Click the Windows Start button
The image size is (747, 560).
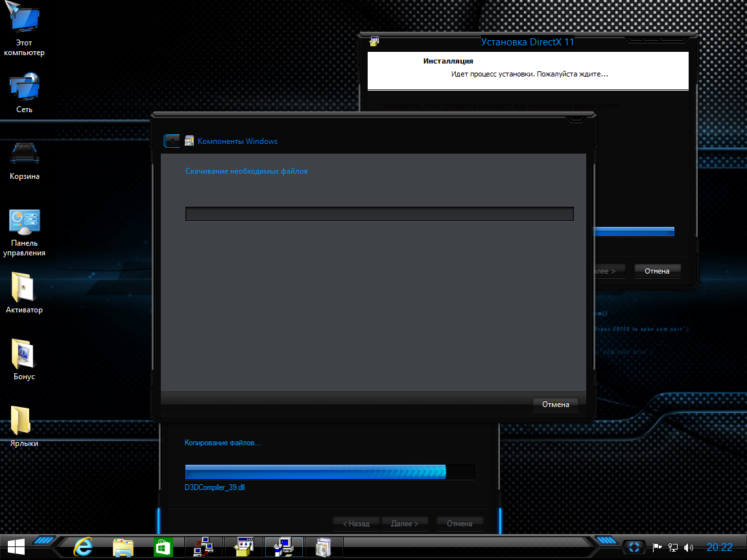(16, 547)
